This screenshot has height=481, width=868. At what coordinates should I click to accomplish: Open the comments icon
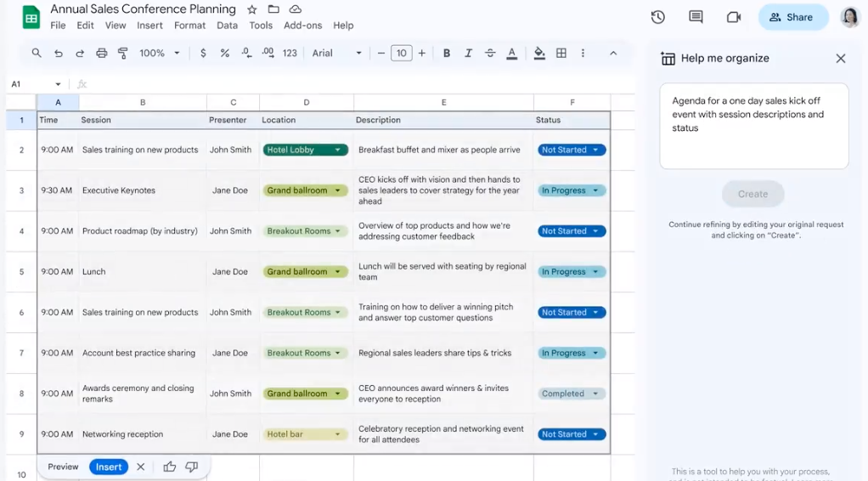696,17
